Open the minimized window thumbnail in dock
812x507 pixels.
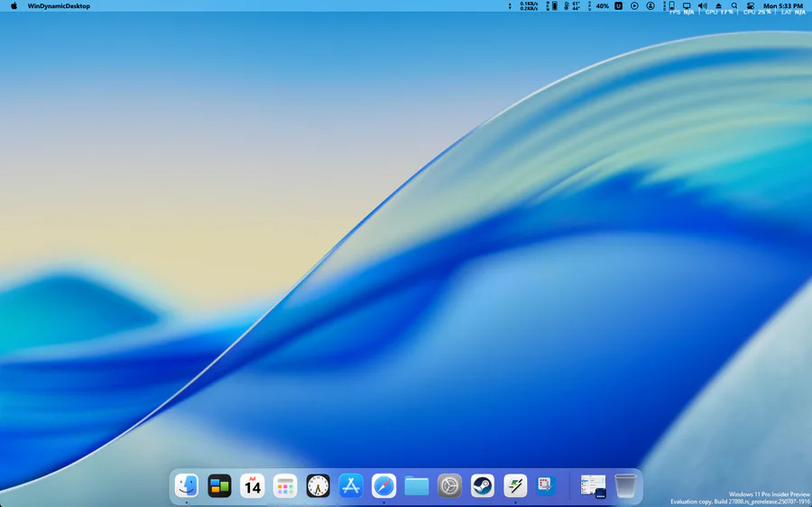(x=594, y=486)
